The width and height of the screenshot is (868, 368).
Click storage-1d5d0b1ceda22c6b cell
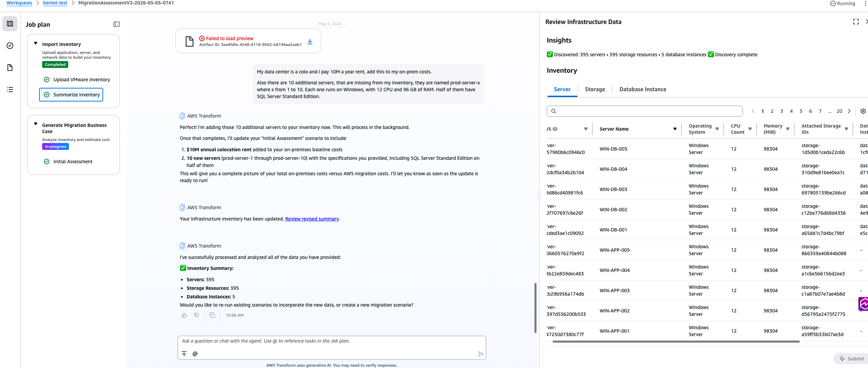pos(823,149)
